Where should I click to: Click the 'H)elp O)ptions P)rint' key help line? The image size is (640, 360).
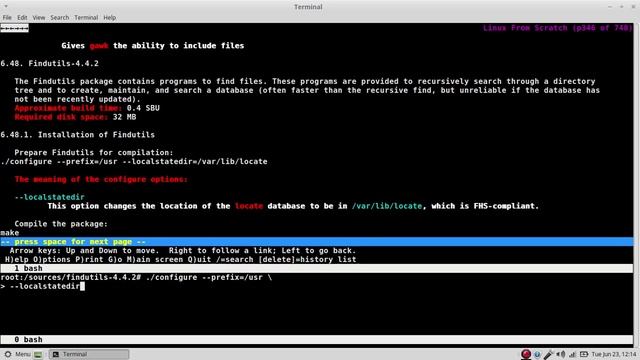pyautogui.click(x=180, y=260)
